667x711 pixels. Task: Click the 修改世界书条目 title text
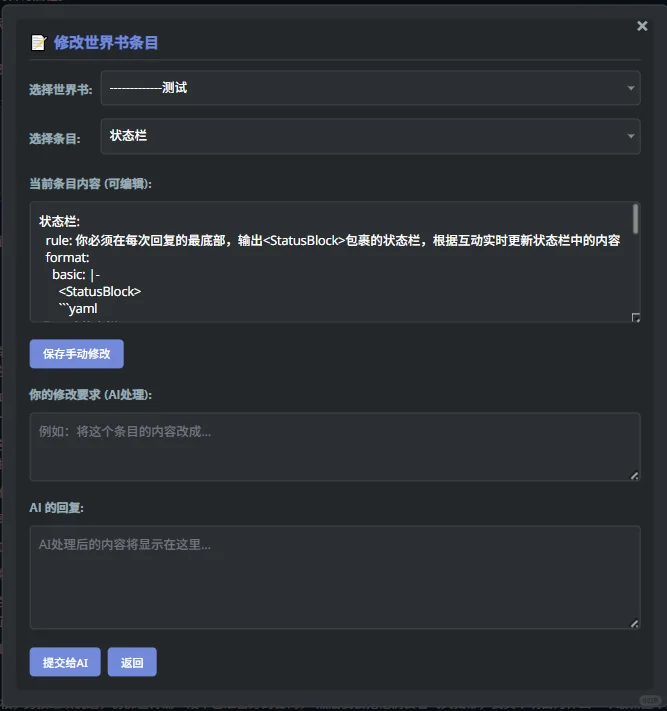pos(106,43)
